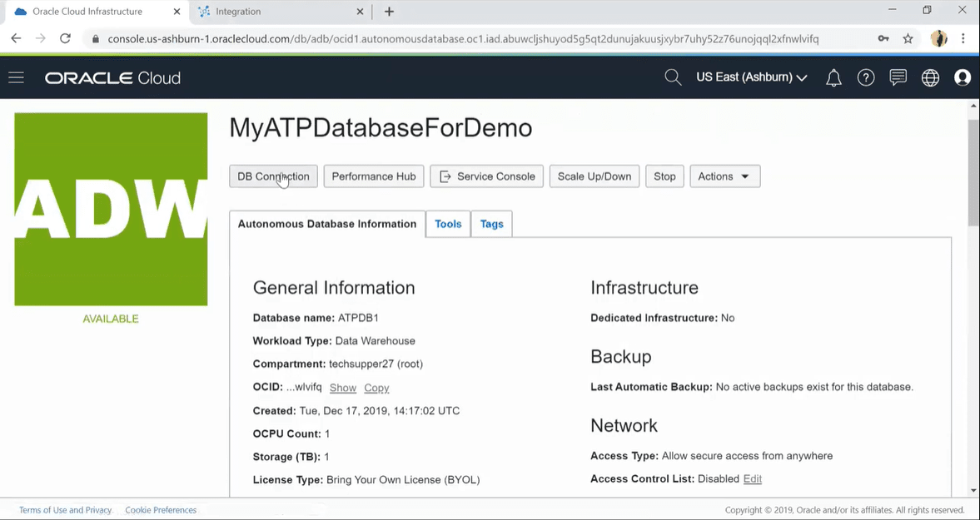View site security lock icon

point(96,39)
